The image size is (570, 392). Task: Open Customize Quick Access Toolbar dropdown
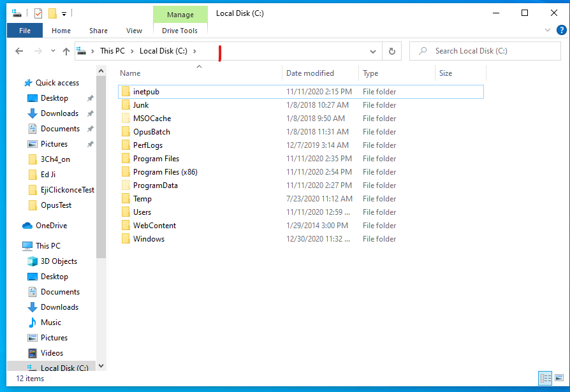pyautogui.click(x=64, y=13)
